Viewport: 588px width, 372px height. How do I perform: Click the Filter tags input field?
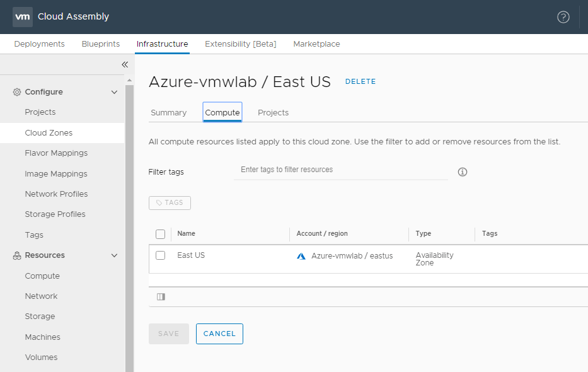pyautogui.click(x=340, y=170)
